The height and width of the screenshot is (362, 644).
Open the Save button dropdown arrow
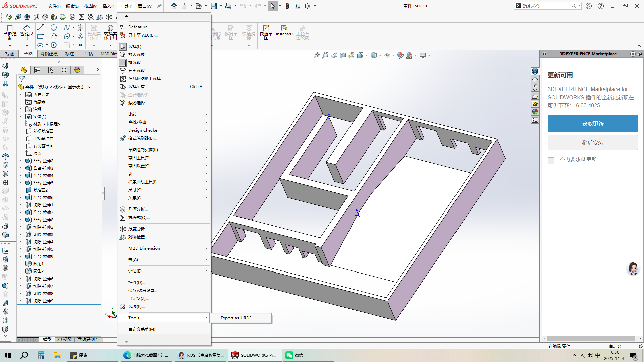[x=221, y=6]
